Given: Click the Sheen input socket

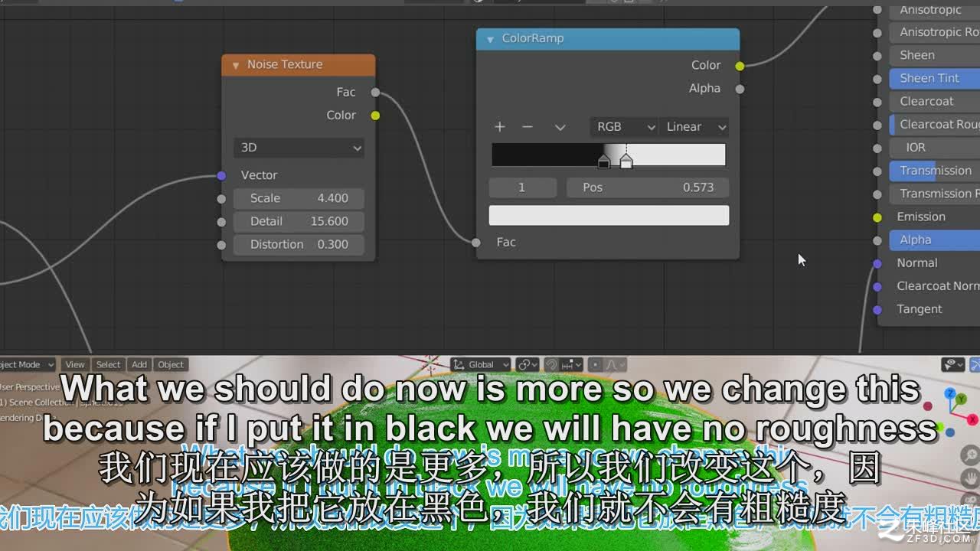Looking at the screenshot, I should coord(877,56).
